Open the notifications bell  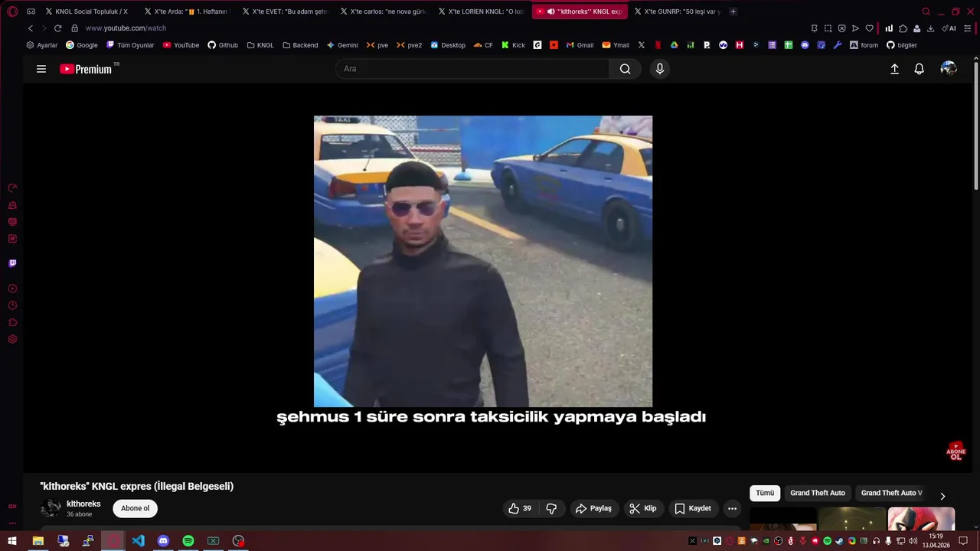click(920, 69)
